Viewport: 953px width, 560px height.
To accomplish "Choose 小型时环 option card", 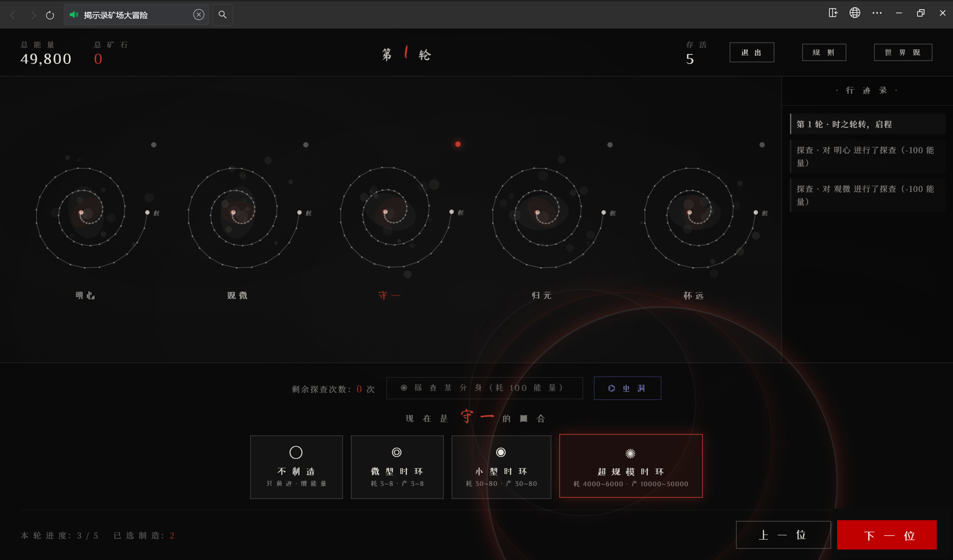I will click(x=501, y=467).
